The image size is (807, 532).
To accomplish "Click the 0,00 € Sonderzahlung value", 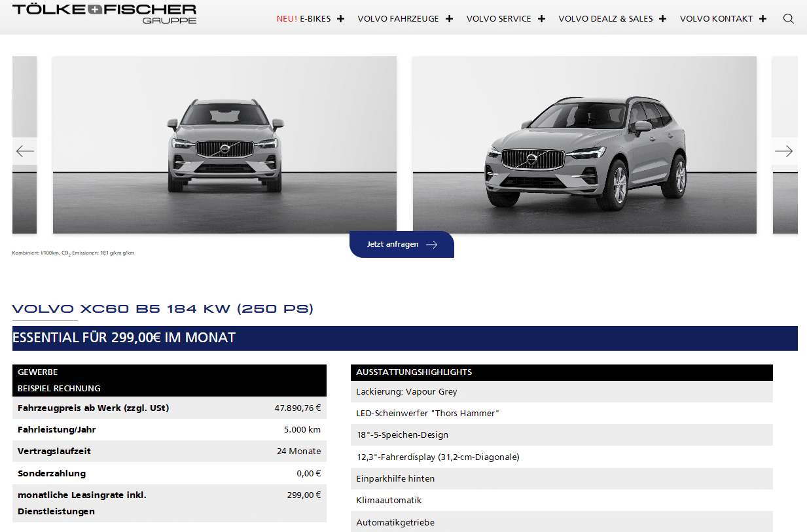I will (x=309, y=473).
